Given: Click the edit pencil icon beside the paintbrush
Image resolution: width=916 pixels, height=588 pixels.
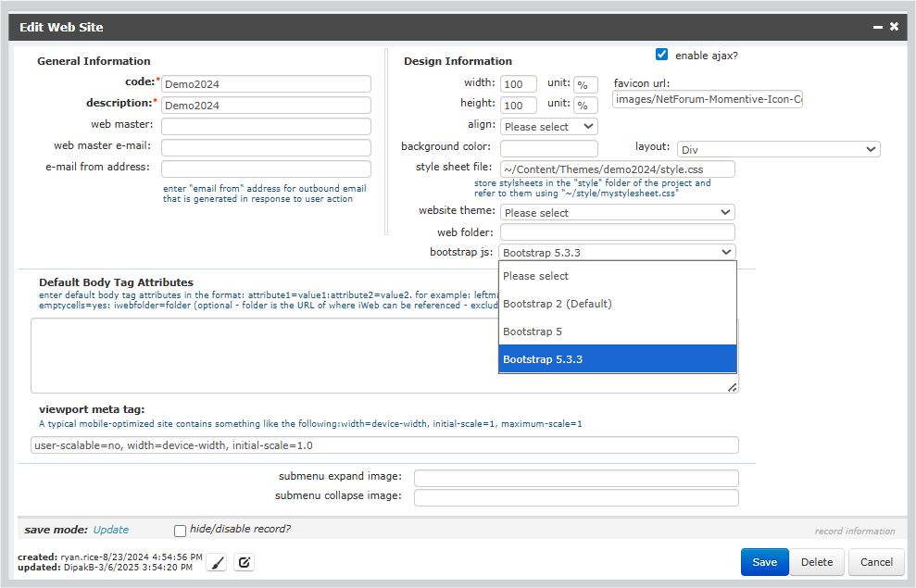Looking at the screenshot, I should point(245,562).
